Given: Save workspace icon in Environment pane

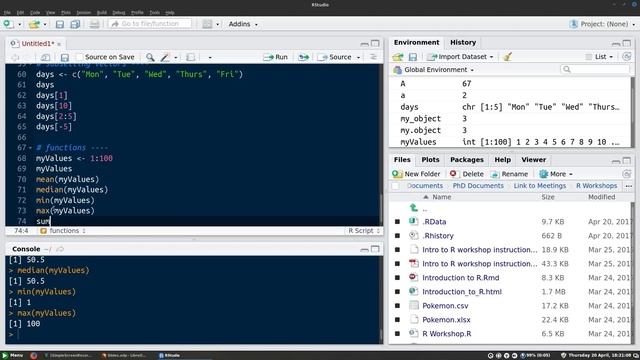Looking at the screenshot, I should 413,57.
